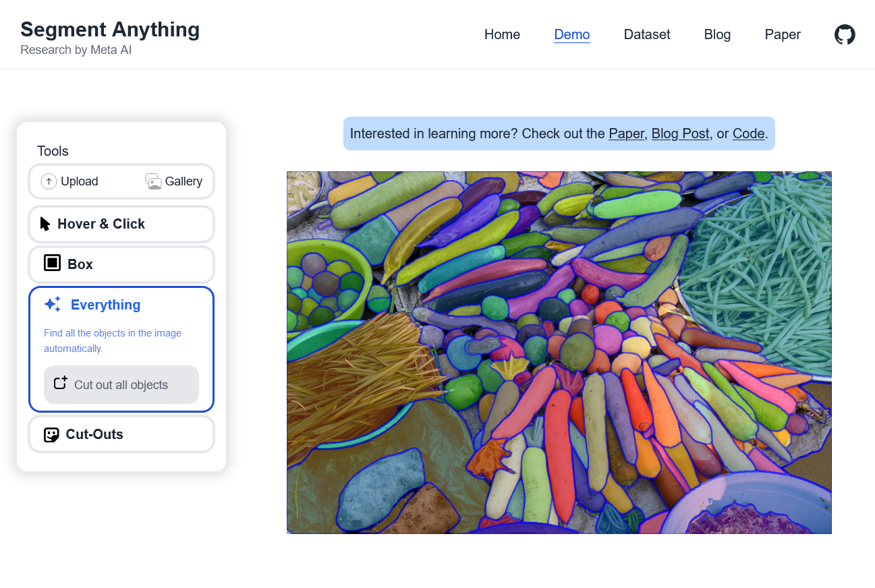
Task: Click the Segment Anything site title
Action: pyautogui.click(x=110, y=30)
